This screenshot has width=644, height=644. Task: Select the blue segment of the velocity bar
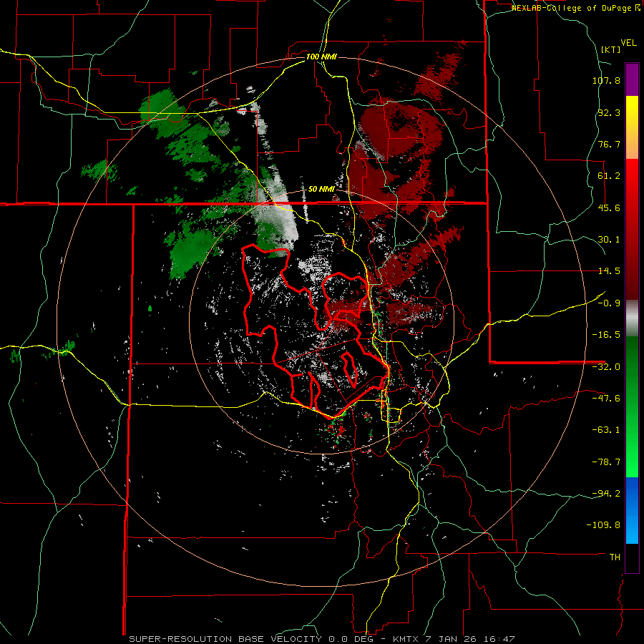632,510
